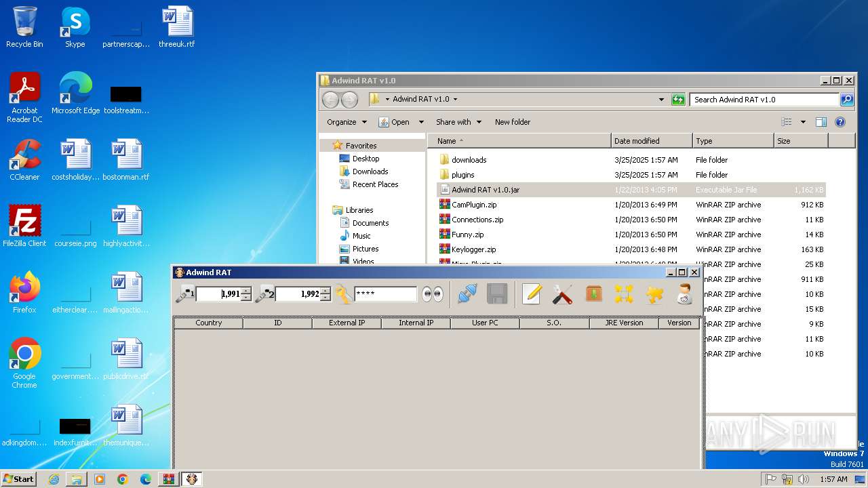The height and width of the screenshot is (488, 868).
Task: Click the screwdriver and wrench tools icon
Action: coord(562,294)
